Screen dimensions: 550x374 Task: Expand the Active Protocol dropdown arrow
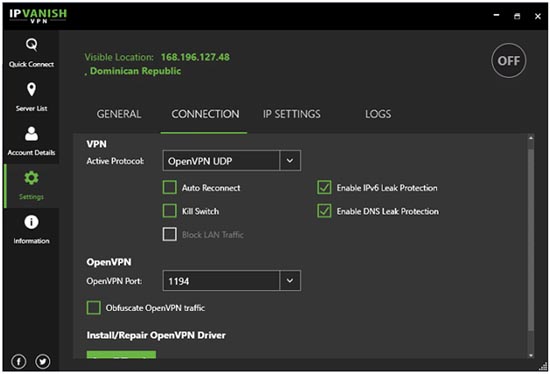click(x=290, y=161)
